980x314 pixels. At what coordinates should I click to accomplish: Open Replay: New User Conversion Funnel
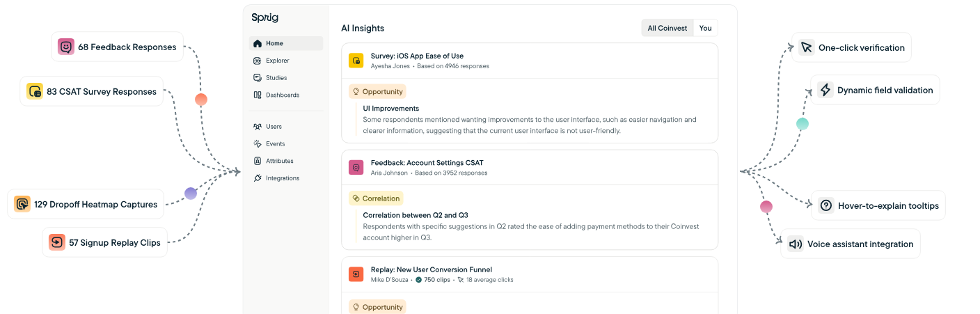pos(431,269)
